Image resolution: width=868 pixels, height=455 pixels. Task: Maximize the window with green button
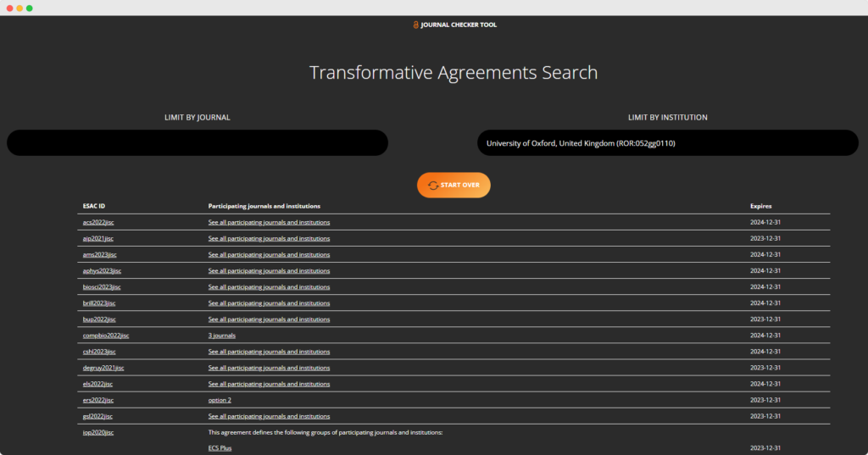click(x=30, y=8)
